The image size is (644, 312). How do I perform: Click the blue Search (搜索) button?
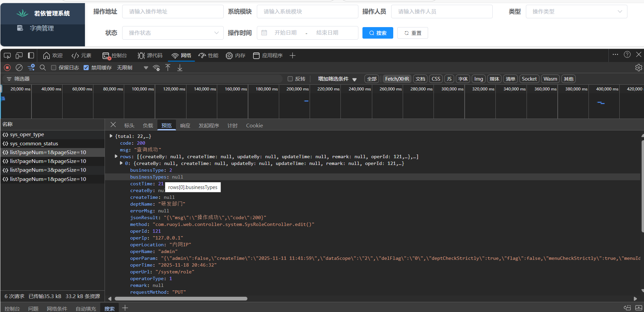coord(378,33)
